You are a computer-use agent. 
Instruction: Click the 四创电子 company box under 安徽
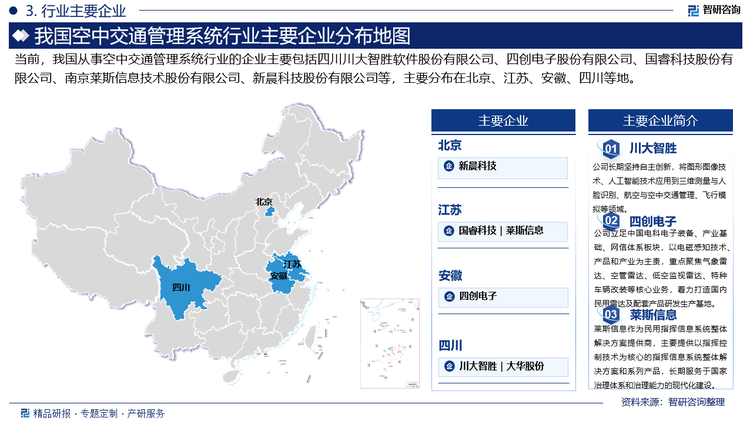click(x=503, y=297)
